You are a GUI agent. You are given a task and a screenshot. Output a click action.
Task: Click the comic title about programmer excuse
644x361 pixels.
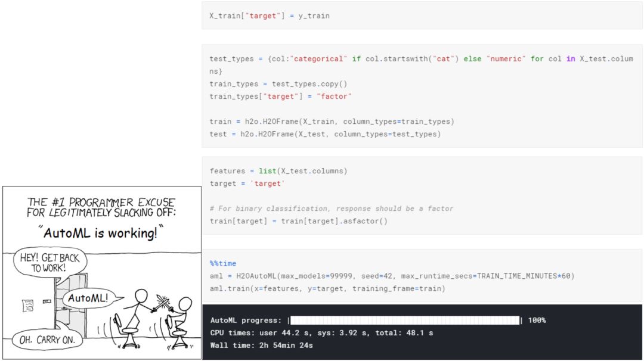pos(101,207)
